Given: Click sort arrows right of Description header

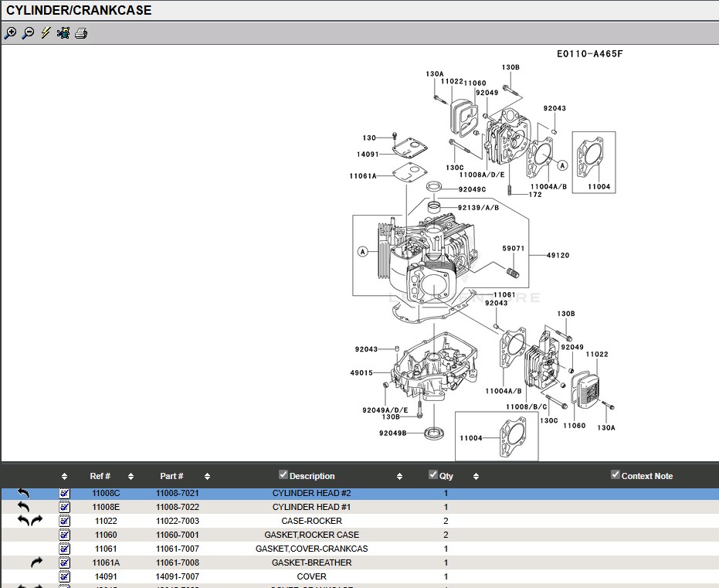Looking at the screenshot, I should [x=399, y=477].
